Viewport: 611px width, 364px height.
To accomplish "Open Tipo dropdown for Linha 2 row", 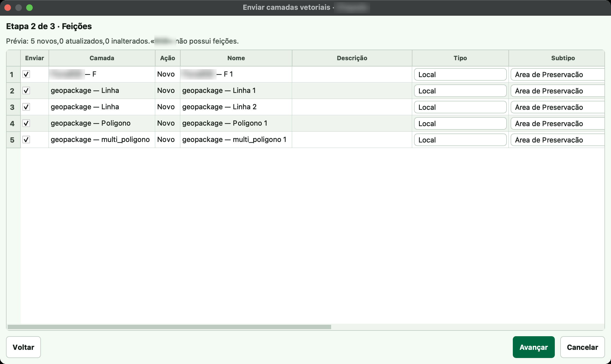I will click(460, 107).
